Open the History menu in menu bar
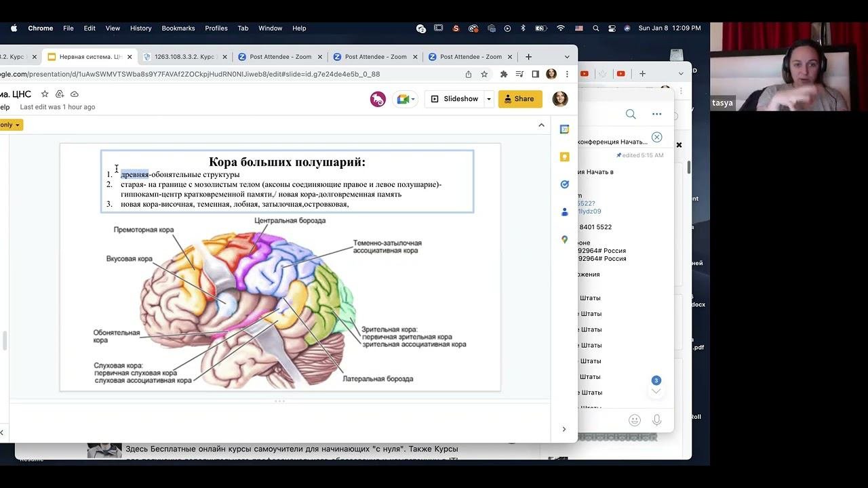This screenshot has height=488, width=868. point(140,28)
